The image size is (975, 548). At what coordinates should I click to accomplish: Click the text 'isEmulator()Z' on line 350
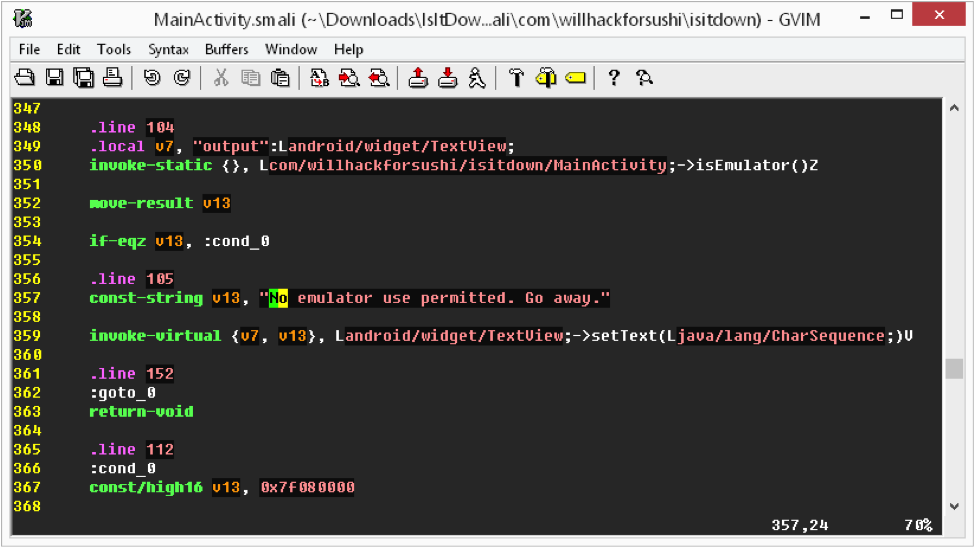coord(757,165)
